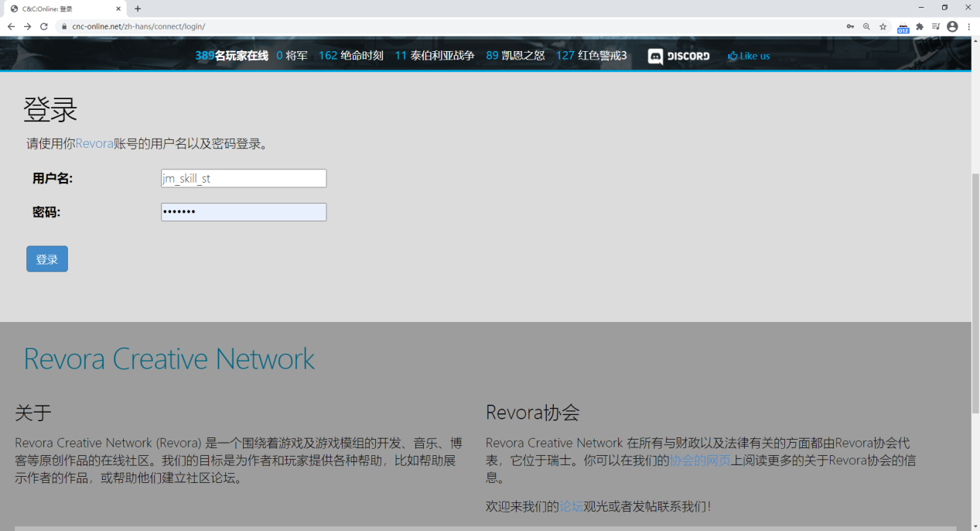Image resolution: width=980 pixels, height=531 pixels.
Task: Open the Chrome three-dot menu
Action: [x=968, y=26]
